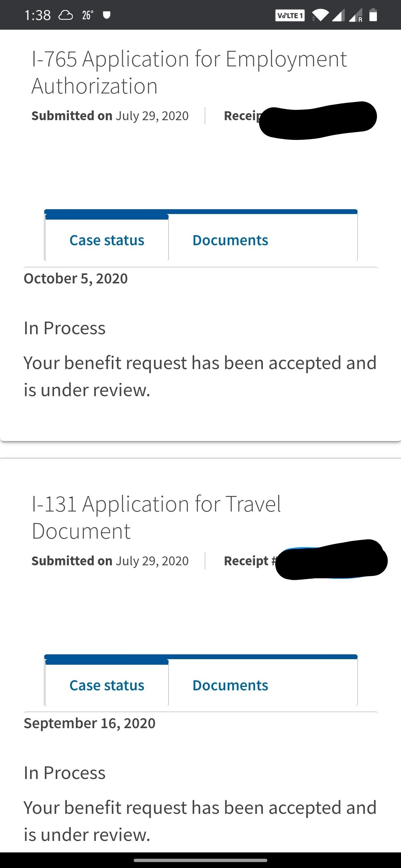Image resolution: width=401 pixels, height=868 pixels.
Task: Switch to the I-131 Case status tab
Action: (x=107, y=685)
